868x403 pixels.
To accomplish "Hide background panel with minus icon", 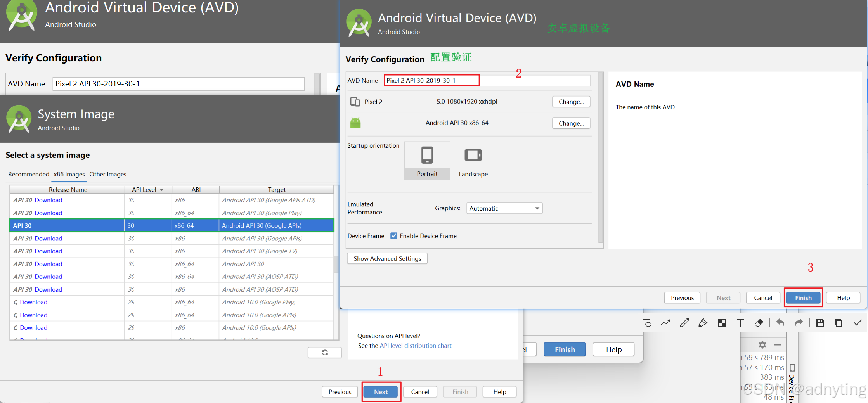I will [778, 345].
